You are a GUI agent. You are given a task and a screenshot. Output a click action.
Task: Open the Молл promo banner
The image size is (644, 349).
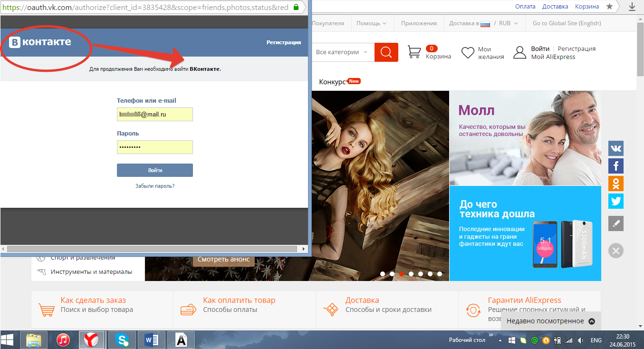[x=525, y=138]
